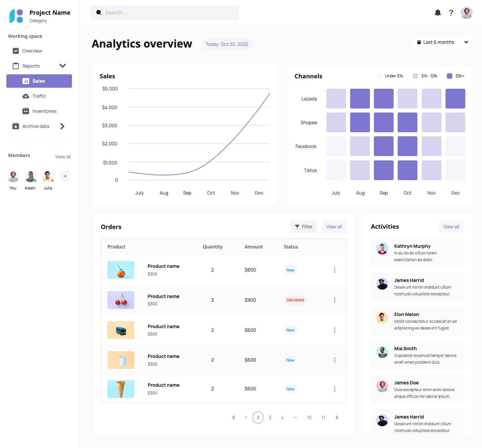This screenshot has width=482, height=448.
Task: Click the Filter button in Orders
Action: (x=303, y=227)
